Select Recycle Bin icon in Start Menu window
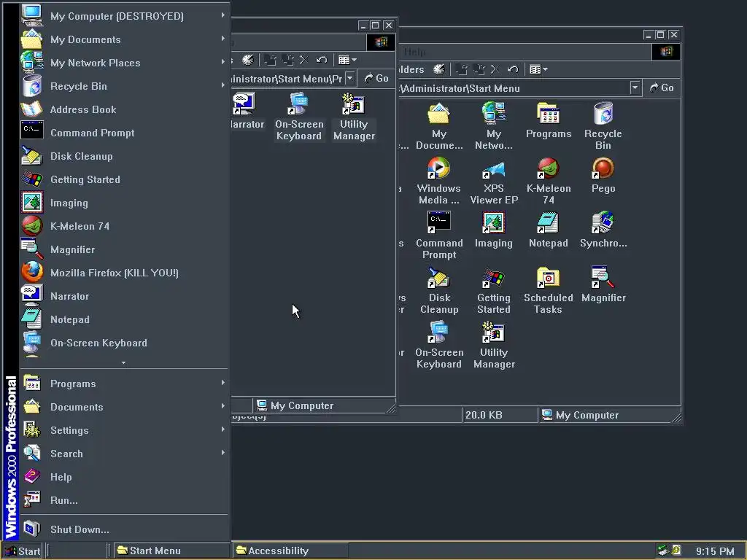This screenshot has height=560, width=747. [x=603, y=127]
